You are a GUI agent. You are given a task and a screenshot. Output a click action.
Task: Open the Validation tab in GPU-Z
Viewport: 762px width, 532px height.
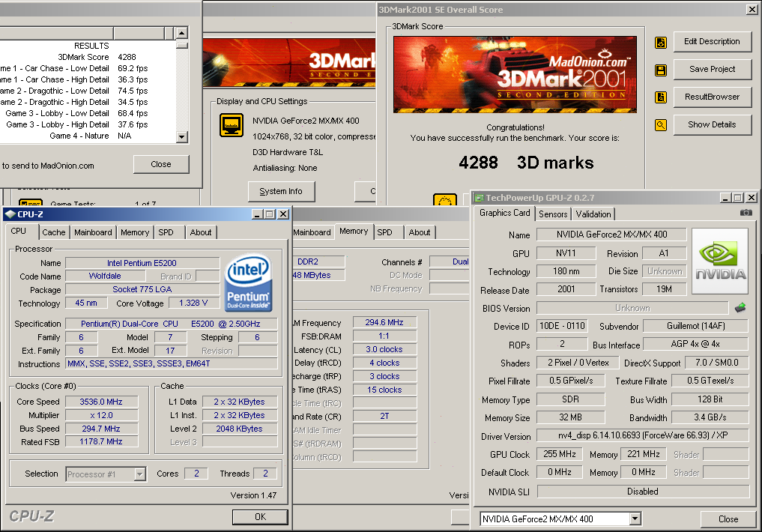coord(593,214)
